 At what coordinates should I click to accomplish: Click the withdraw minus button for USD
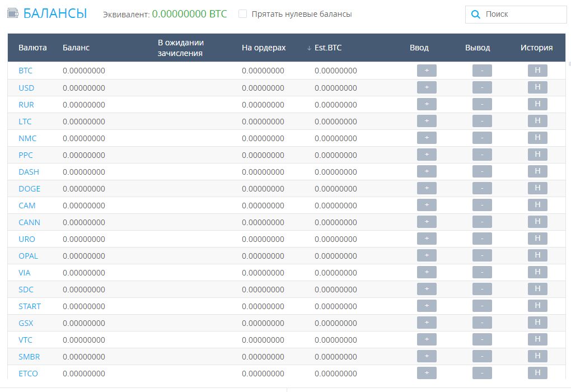click(x=482, y=87)
